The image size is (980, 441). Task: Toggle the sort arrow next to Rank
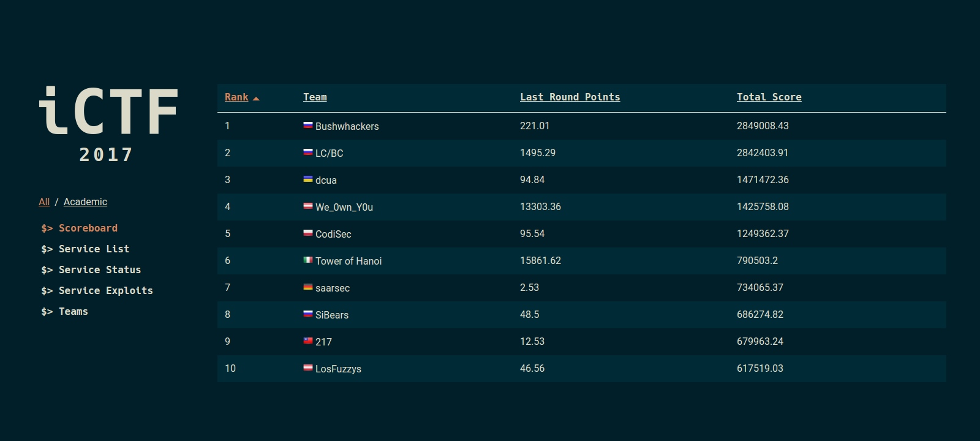click(256, 98)
